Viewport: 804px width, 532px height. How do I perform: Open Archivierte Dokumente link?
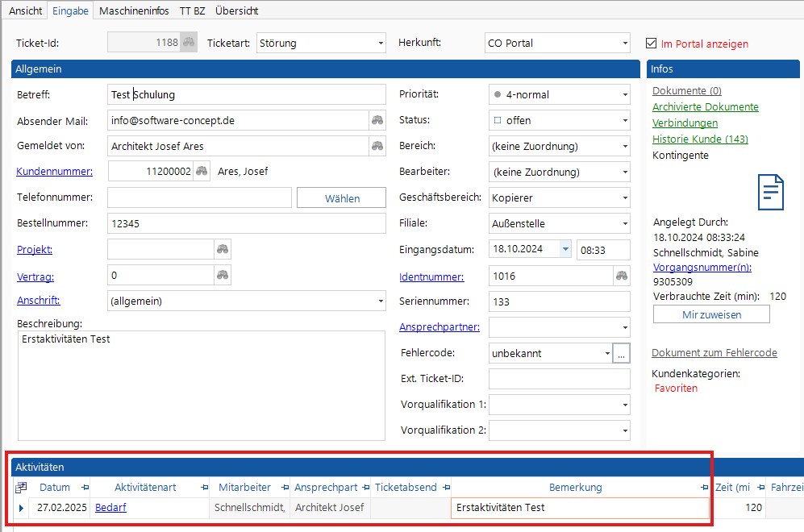pos(705,106)
